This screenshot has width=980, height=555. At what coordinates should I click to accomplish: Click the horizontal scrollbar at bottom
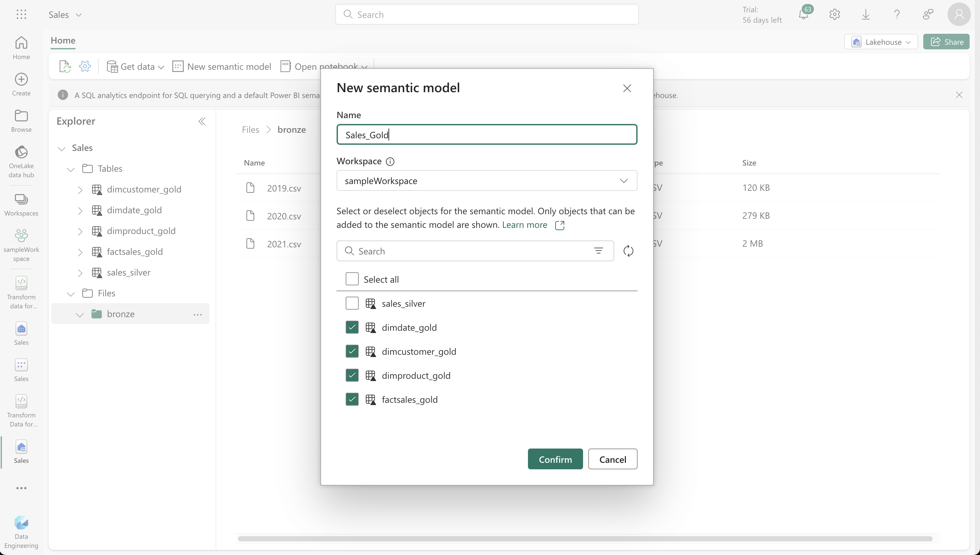coord(585,538)
